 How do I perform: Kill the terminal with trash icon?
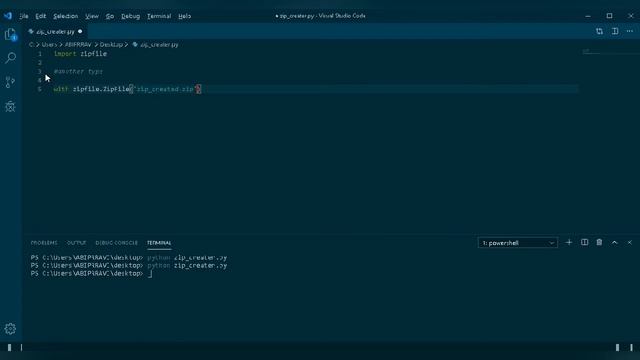click(x=599, y=242)
